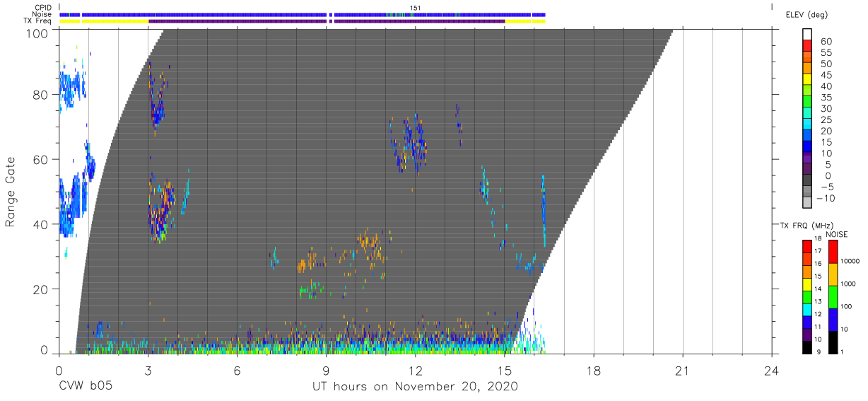Click the range gate tick label '40'
868x401 pixels.
point(41,224)
